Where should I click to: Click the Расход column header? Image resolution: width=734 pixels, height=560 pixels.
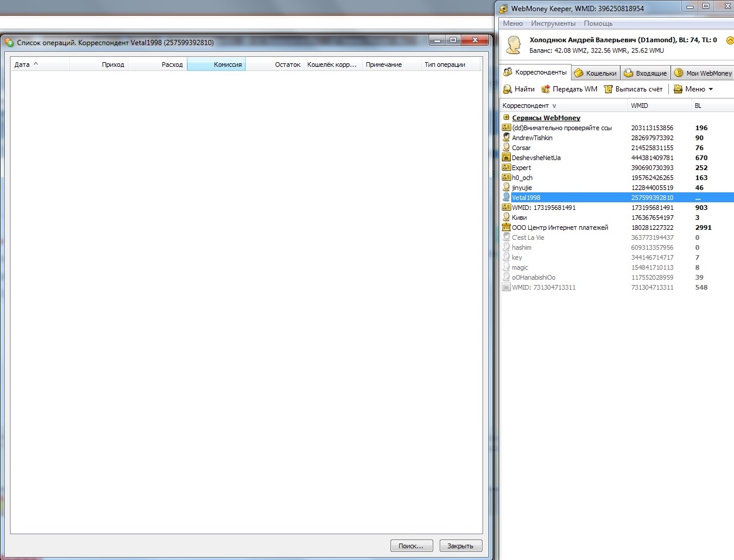point(157,65)
